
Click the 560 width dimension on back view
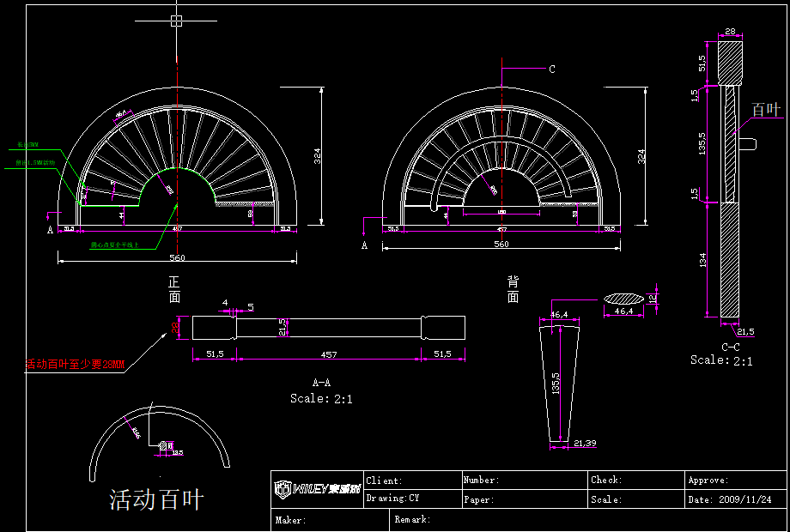pos(501,245)
